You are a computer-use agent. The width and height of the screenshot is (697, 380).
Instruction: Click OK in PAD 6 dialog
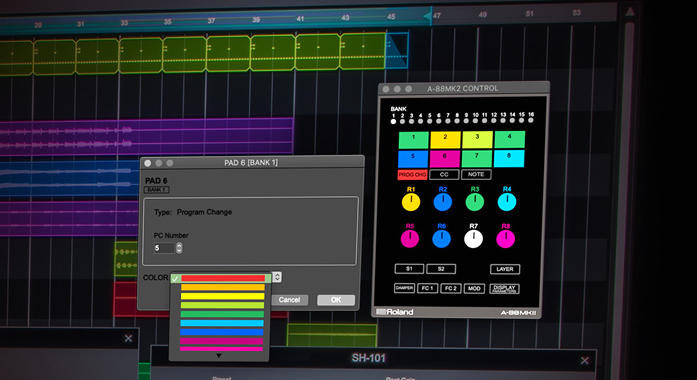(x=336, y=300)
